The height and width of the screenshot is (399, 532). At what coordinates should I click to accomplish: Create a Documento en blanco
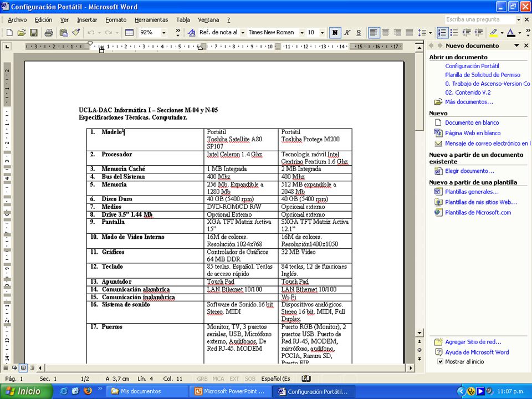472,122
